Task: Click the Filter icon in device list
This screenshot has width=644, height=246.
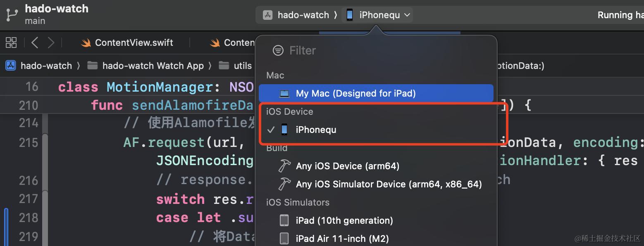Action: (278, 50)
